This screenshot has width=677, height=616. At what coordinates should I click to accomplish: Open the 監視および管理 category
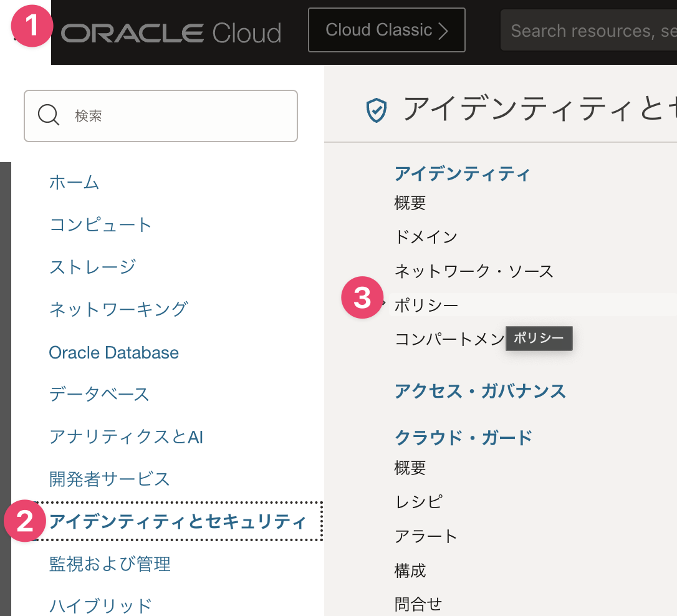[110, 564]
